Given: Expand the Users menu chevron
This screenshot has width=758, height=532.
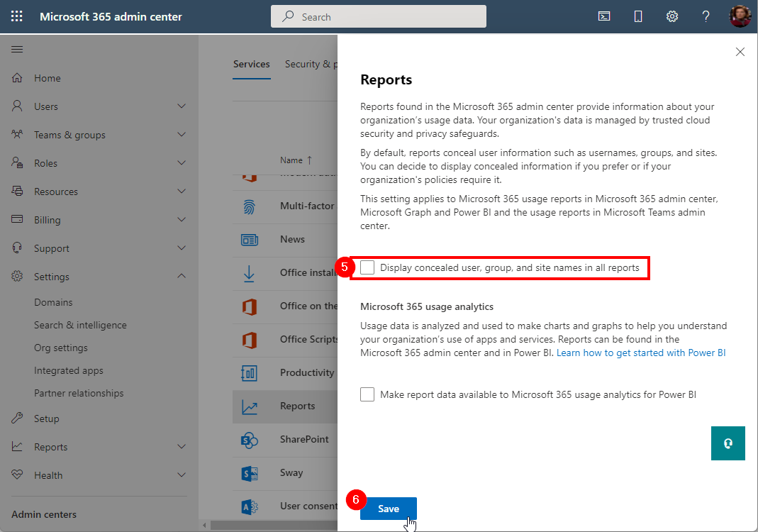Looking at the screenshot, I should (x=182, y=106).
